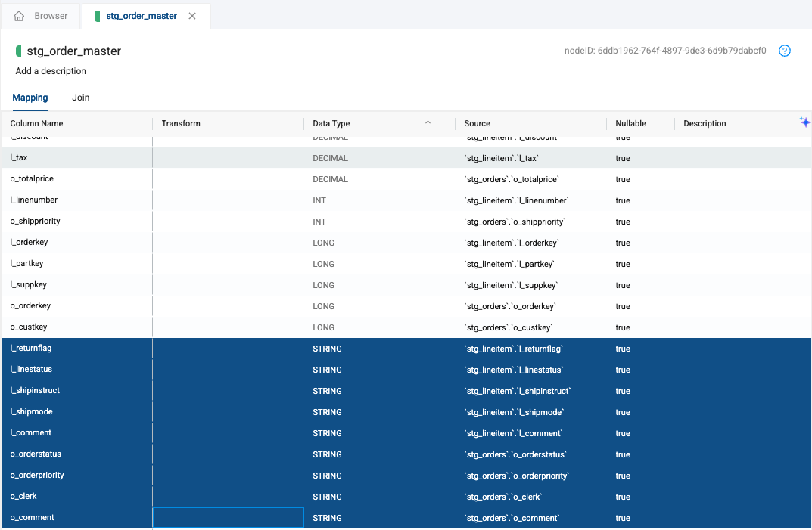Select the o_totalprice column name
Viewport: 812px width, 530px height.
point(32,178)
